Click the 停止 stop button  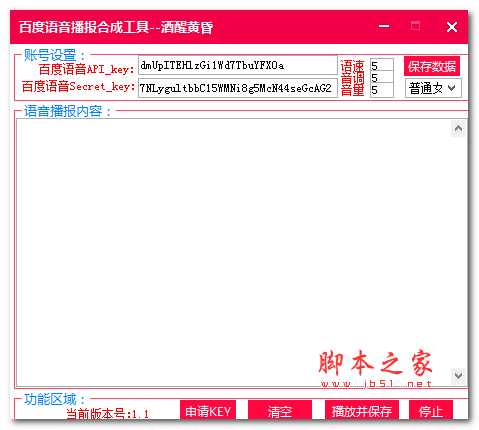tap(431, 410)
